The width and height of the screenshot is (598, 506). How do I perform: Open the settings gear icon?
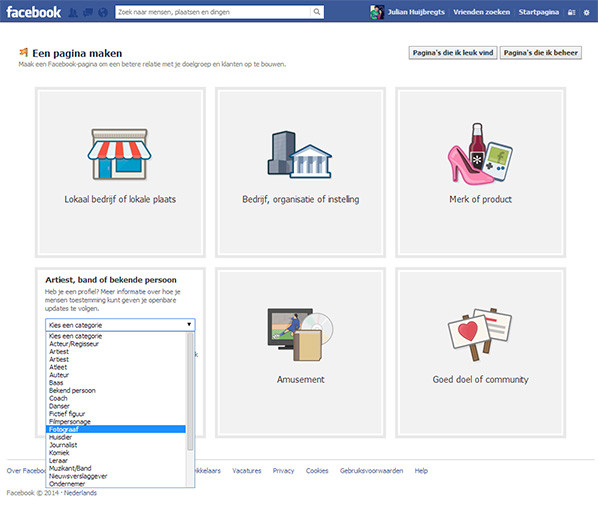click(x=586, y=12)
